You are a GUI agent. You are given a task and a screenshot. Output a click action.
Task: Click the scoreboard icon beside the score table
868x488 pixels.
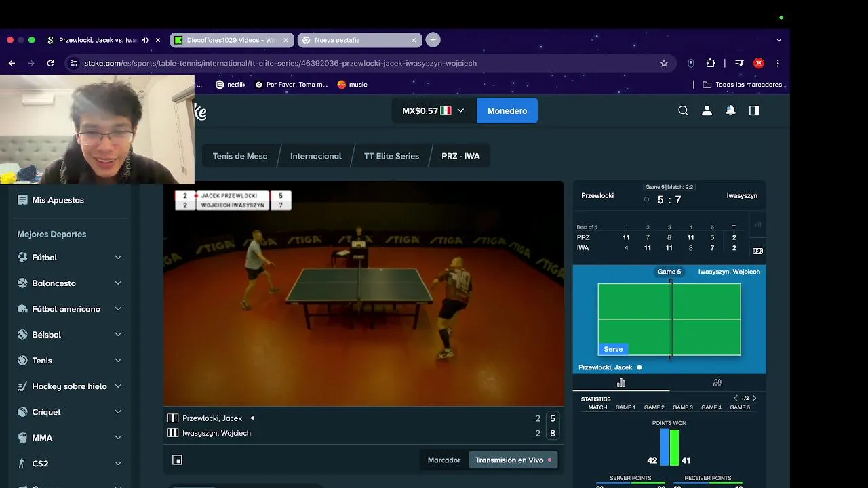[x=757, y=251]
